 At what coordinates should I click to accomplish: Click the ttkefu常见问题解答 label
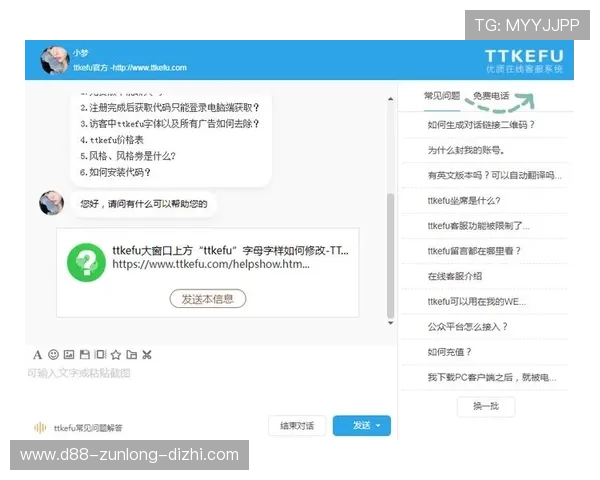[88, 428]
